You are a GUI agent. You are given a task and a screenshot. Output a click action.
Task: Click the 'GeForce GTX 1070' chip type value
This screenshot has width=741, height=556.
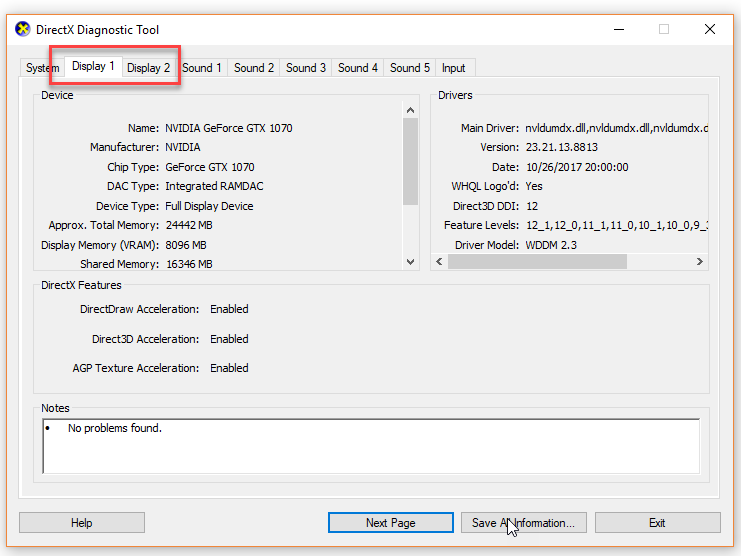(210, 167)
